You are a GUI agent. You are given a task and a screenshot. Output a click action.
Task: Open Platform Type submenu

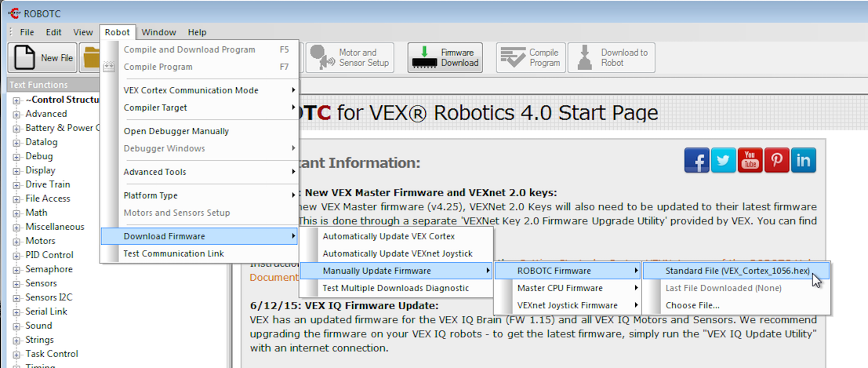[x=199, y=195]
